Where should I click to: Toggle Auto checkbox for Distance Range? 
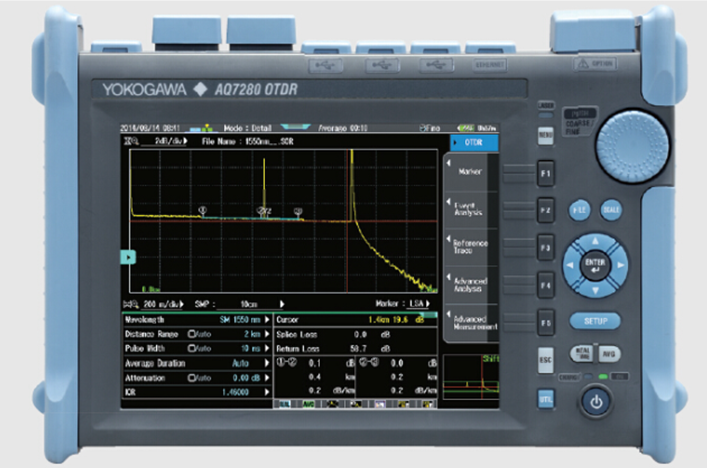pyautogui.click(x=191, y=334)
